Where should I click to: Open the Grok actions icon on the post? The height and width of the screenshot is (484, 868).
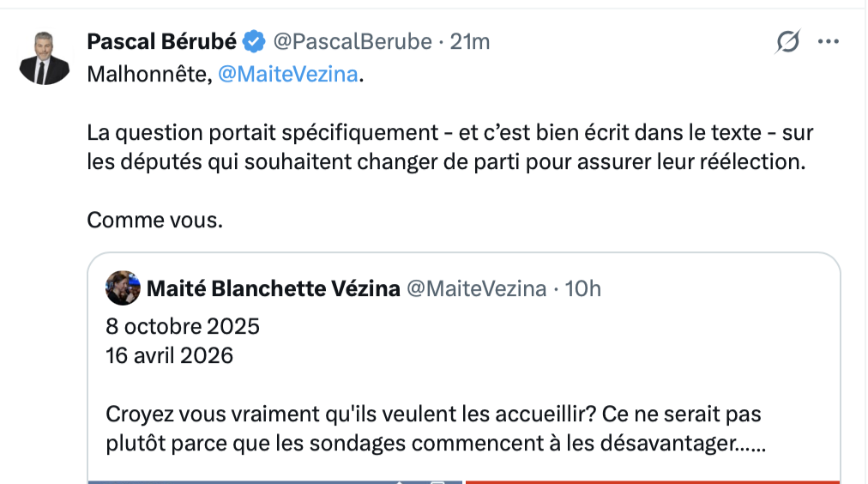point(787,41)
